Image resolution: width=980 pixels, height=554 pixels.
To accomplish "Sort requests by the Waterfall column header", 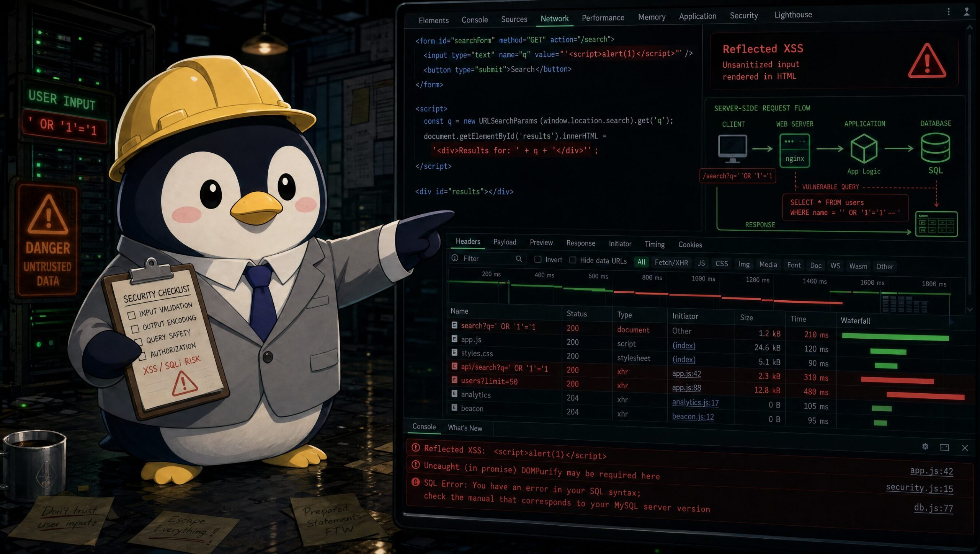I will pyautogui.click(x=855, y=321).
